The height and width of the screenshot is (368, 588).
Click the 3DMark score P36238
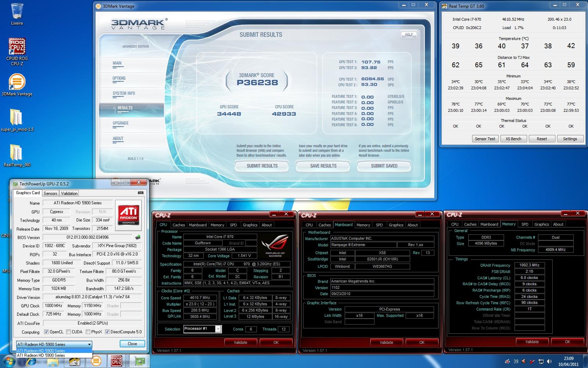[x=257, y=83]
